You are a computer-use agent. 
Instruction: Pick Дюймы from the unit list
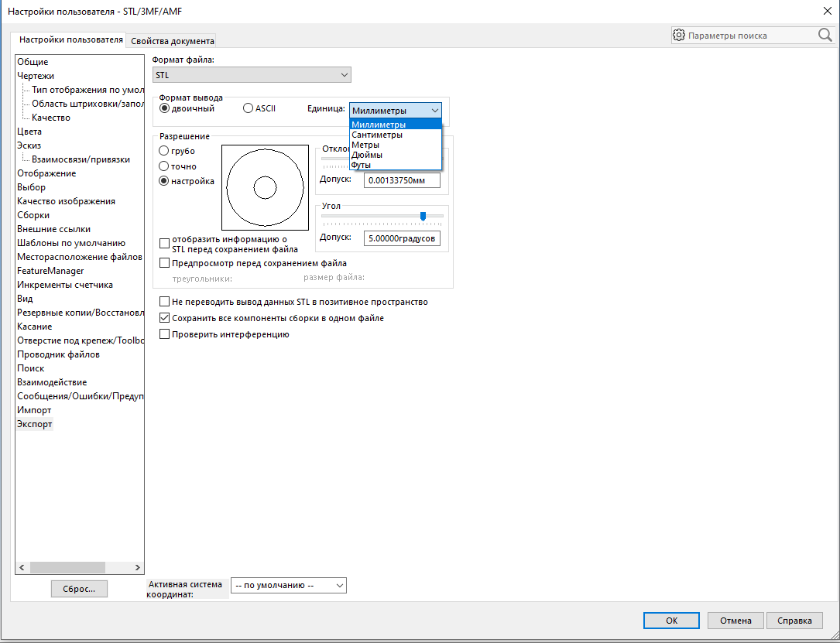coord(367,155)
